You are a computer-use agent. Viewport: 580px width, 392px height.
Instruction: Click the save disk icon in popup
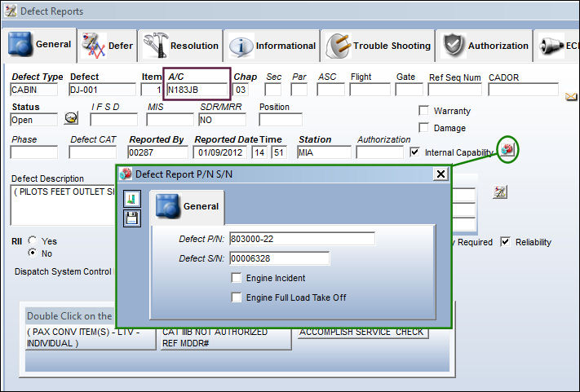tap(132, 218)
